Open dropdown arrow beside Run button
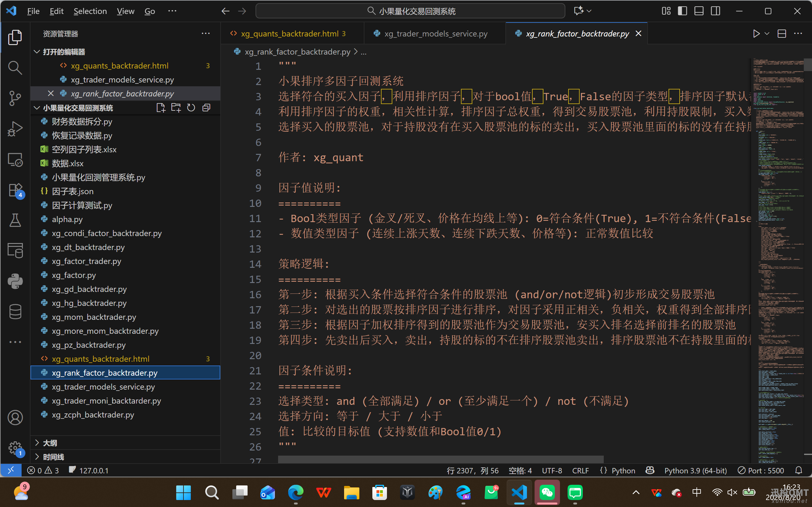812x507 pixels. (767, 34)
